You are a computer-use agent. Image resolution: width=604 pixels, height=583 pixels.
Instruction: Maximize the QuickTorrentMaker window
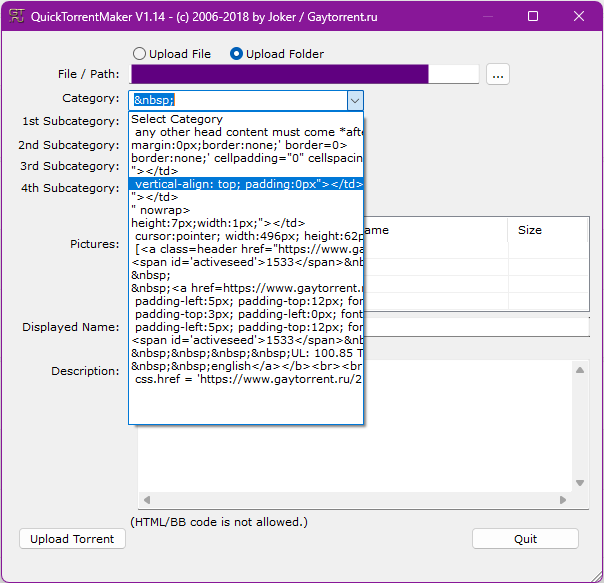tap(533, 17)
